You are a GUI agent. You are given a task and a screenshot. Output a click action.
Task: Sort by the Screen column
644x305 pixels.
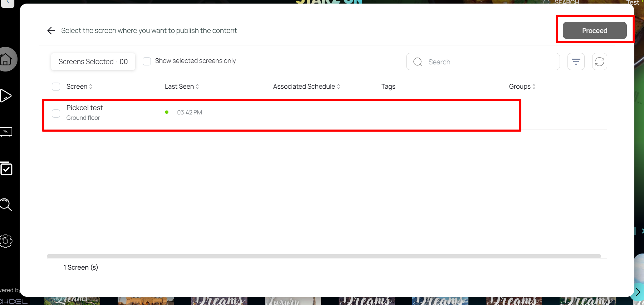click(79, 87)
